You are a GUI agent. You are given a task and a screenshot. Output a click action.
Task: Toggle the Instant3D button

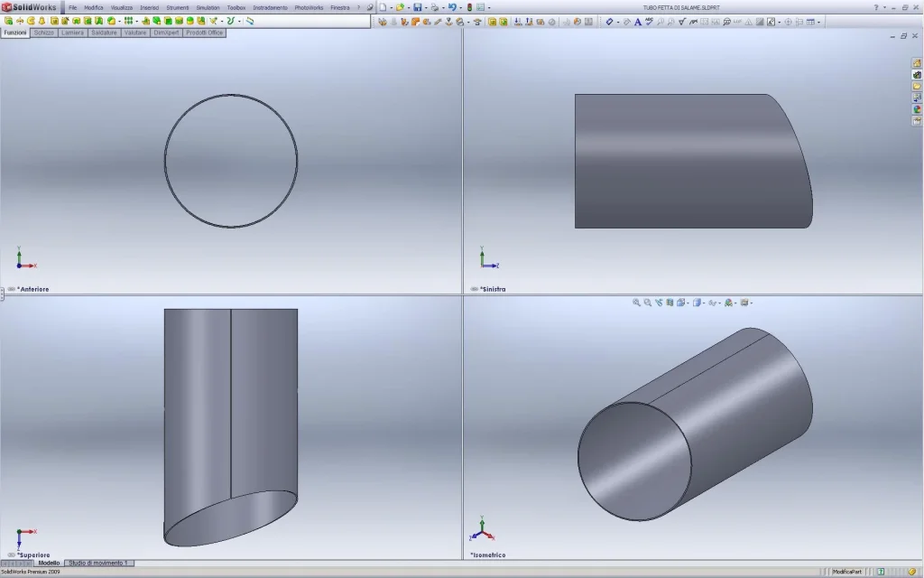click(x=250, y=21)
